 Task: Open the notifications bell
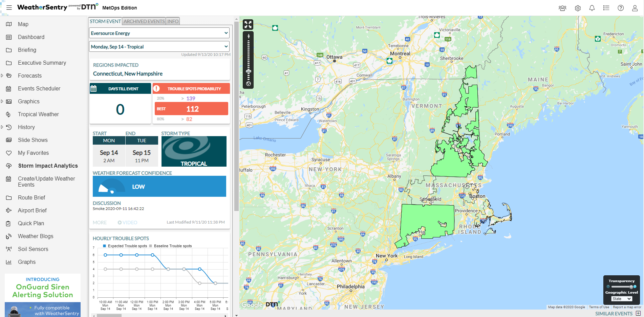592,8
